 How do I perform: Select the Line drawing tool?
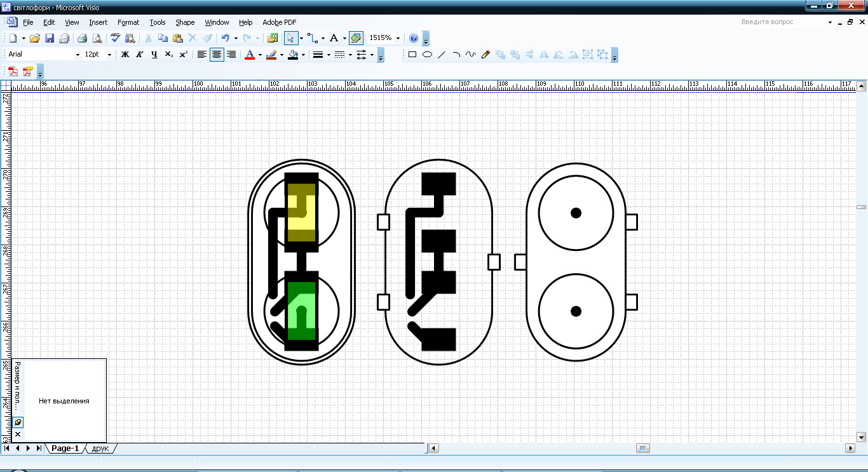[x=442, y=55]
